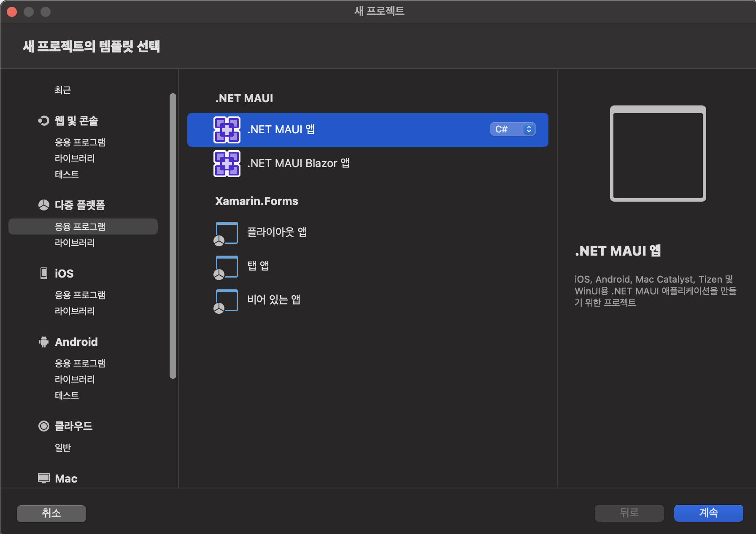756x534 pixels.
Task: Click the 다중 플랫폼 category heading
Action: click(80, 205)
